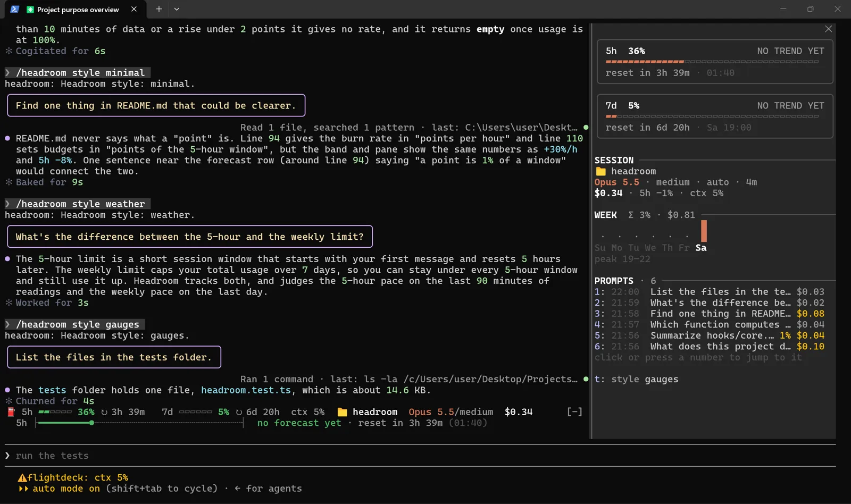Jump to prompt 2 What's the difference
Viewport: 851px width, 504px height.
point(710,303)
